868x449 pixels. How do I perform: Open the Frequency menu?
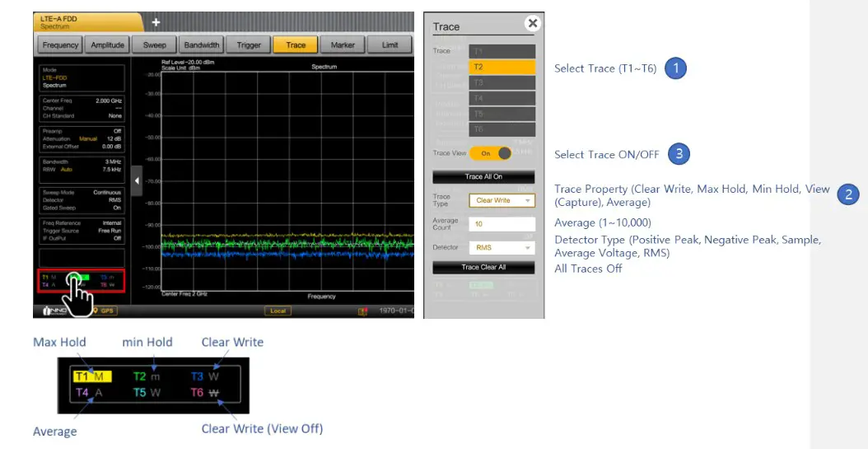click(60, 44)
